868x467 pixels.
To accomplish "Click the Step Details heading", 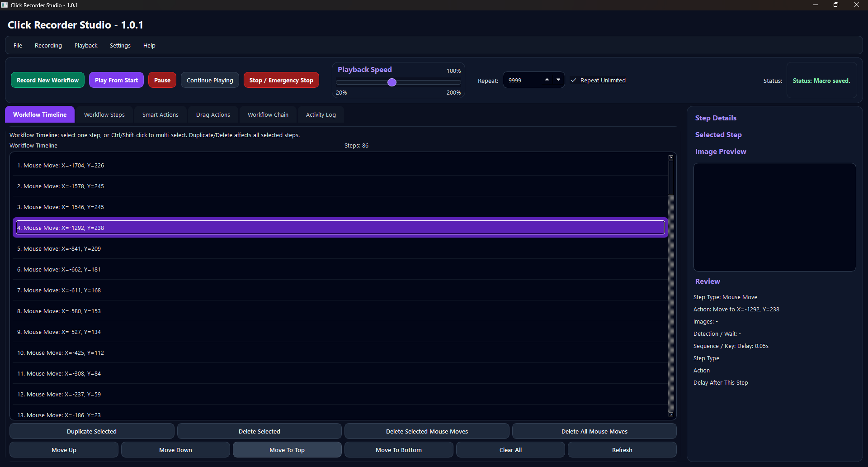I will tap(716, 118).
